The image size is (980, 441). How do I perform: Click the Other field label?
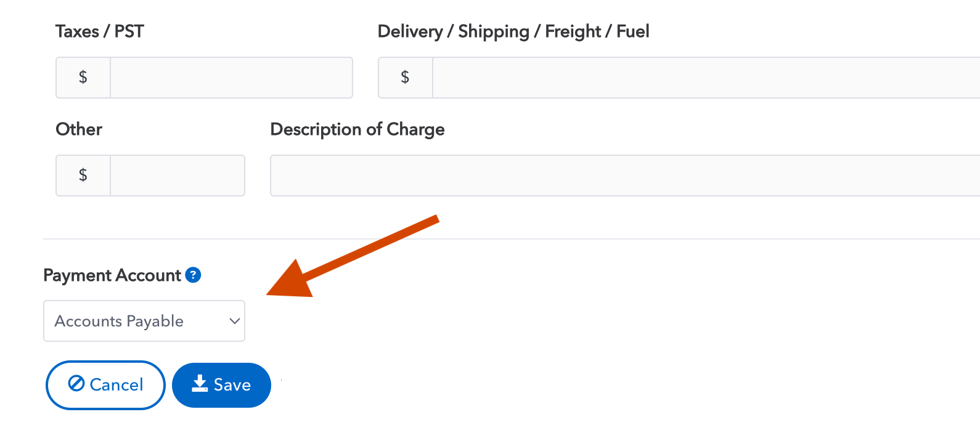point(79,129)
